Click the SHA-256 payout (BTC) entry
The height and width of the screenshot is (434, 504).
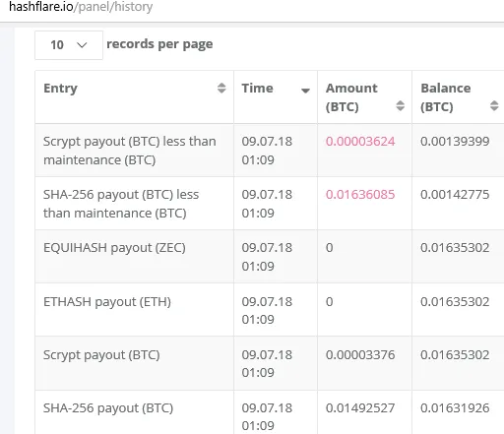[x=108, y=408]
